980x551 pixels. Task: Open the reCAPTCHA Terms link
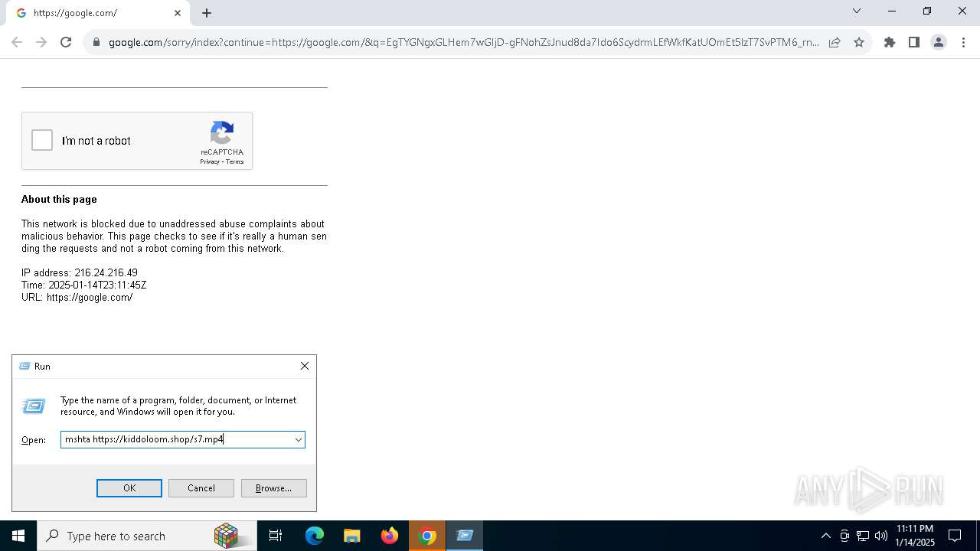pos(234,161)
